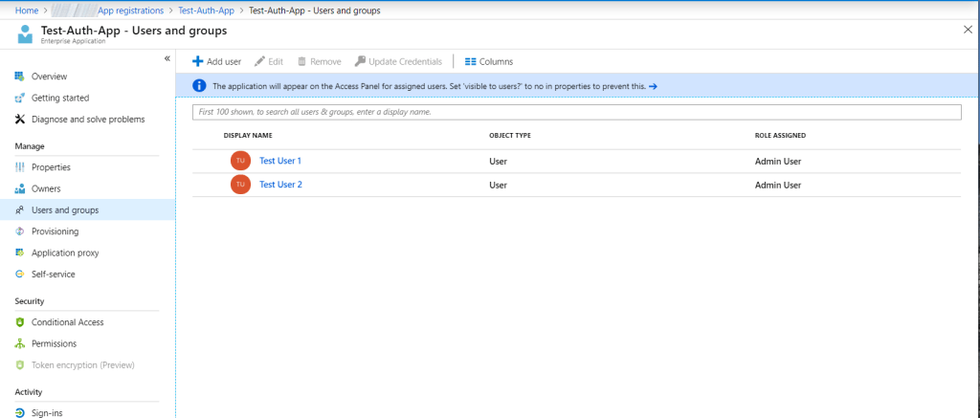This screenshot has width=980, height=418.
Task: Click the Getting started sidebar icon
Action: (20, 98)
